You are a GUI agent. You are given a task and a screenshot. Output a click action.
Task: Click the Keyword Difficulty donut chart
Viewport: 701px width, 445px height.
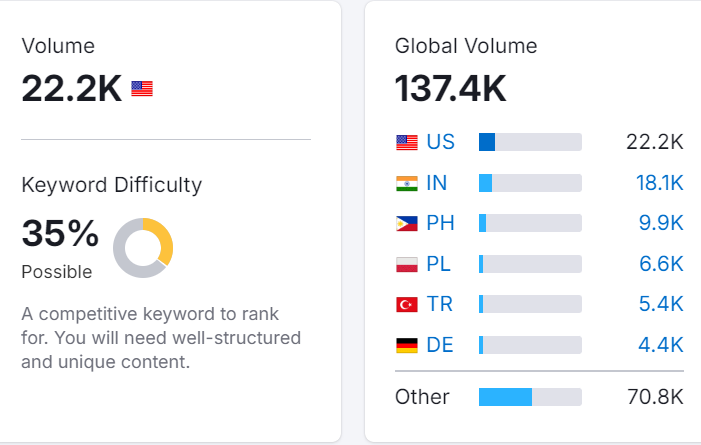[143, 248]
